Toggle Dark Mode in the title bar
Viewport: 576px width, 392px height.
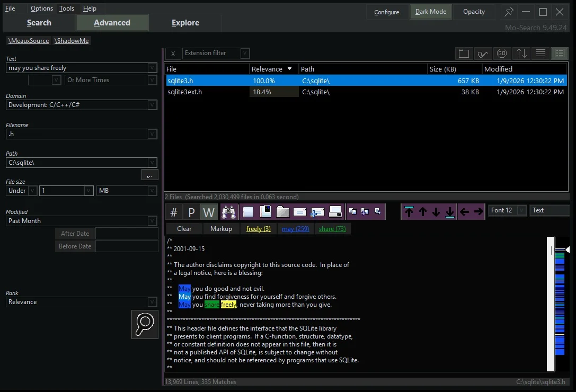tap(430, 12)
